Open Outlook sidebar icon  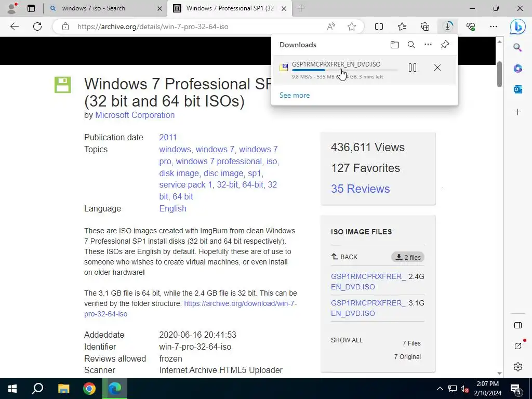tap(518, 89)
